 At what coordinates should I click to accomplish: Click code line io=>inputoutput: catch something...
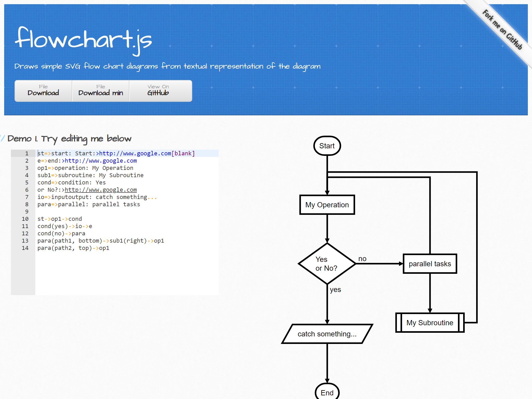click(x=97, y=197)
